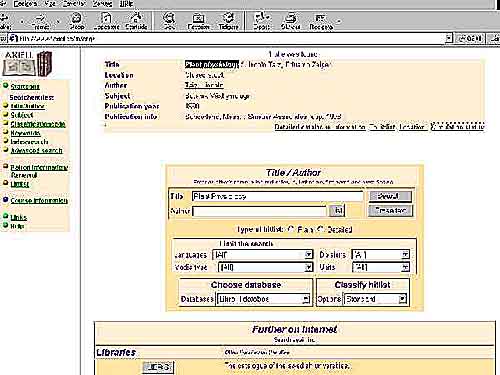Open the Edit toolbar button's dropdown arrow

tap(339, 21)
